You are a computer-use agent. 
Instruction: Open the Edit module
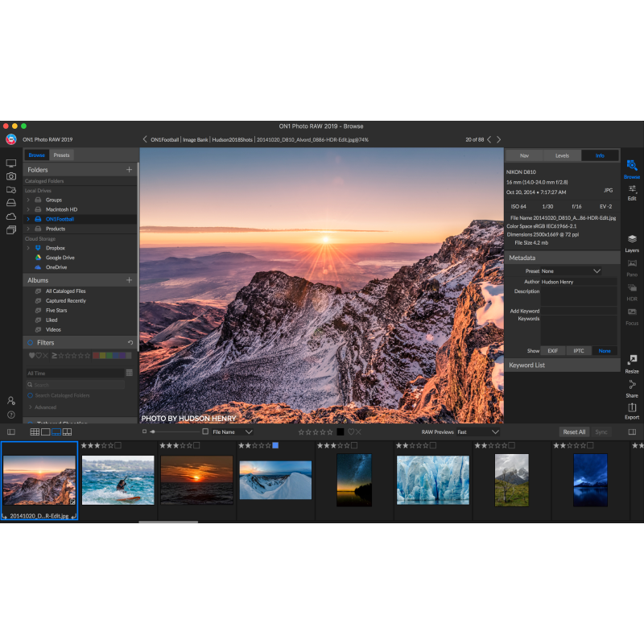[x=632, y=191]
